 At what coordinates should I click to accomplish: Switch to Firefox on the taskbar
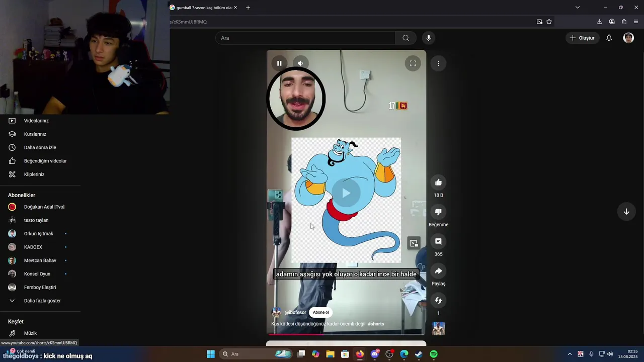tap(360, 354)
